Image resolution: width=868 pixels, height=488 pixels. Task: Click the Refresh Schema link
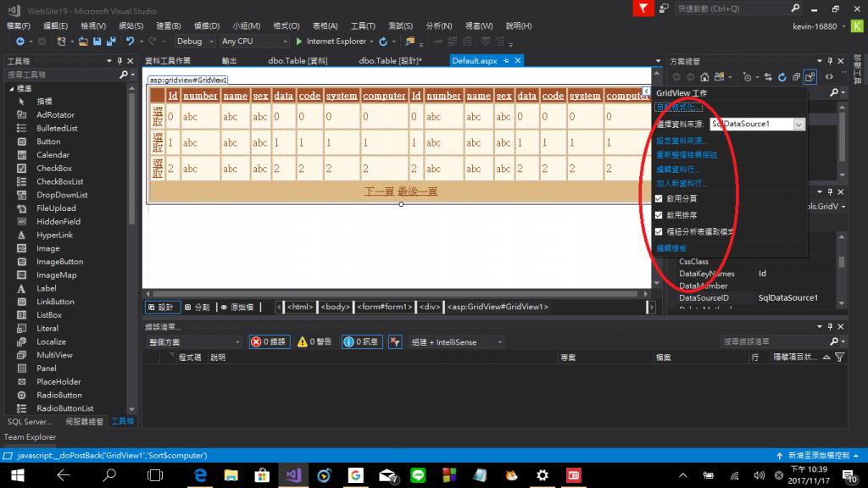687,155
